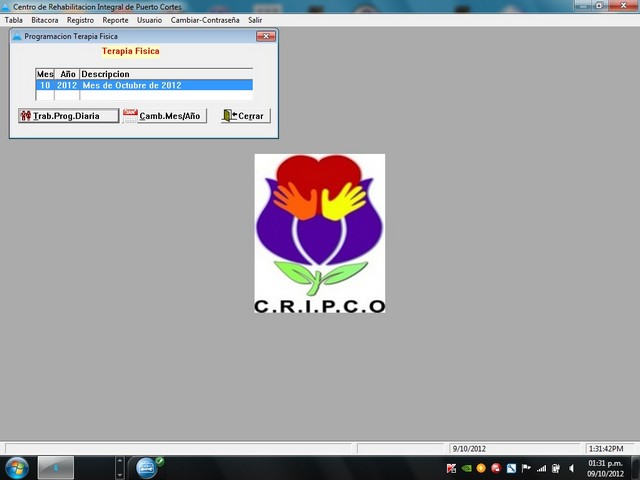Open the Action Center flag icon
Image resolution: width=640 pixels, height=480 pixels.
coord(526,468)
